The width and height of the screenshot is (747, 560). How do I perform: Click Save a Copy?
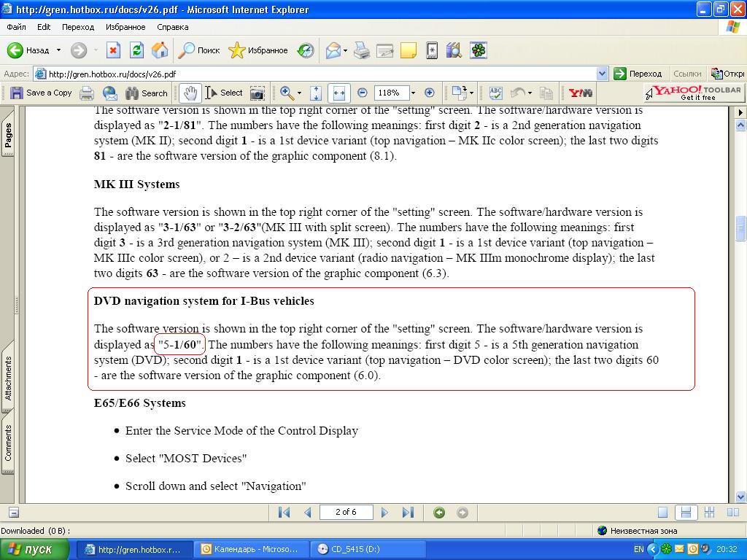coord(41,93)
